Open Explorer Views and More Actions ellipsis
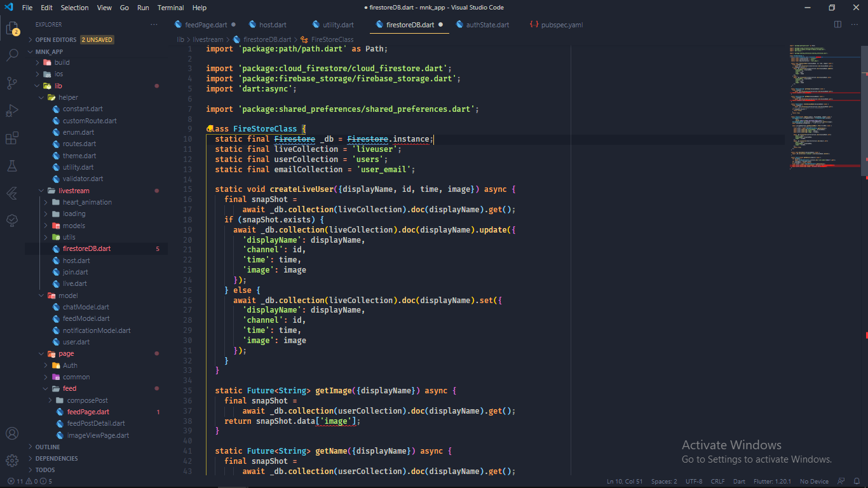 [154, 25]
